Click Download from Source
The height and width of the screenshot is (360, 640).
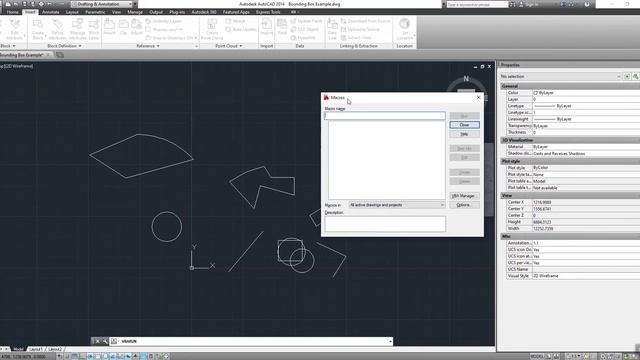click(x=366, y=21)
